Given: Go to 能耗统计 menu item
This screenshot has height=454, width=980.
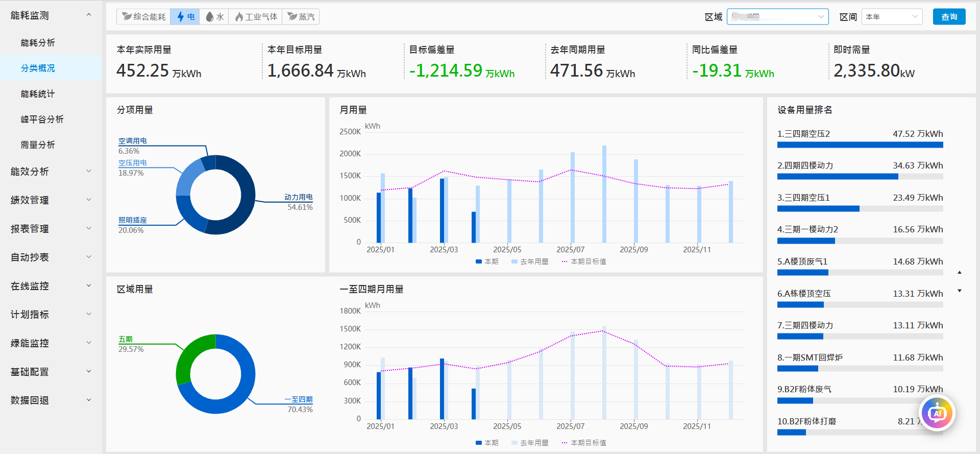Looking at the screenshot, I should (x=38, y=94).
